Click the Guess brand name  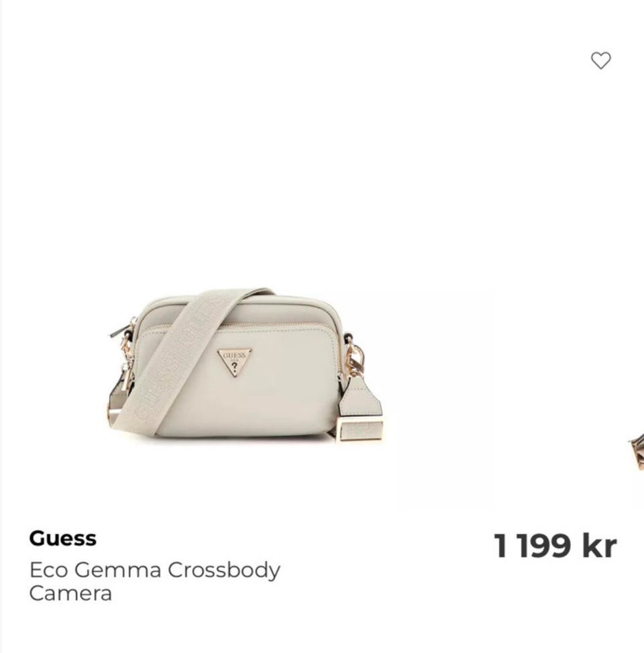(x=63, y=538)
